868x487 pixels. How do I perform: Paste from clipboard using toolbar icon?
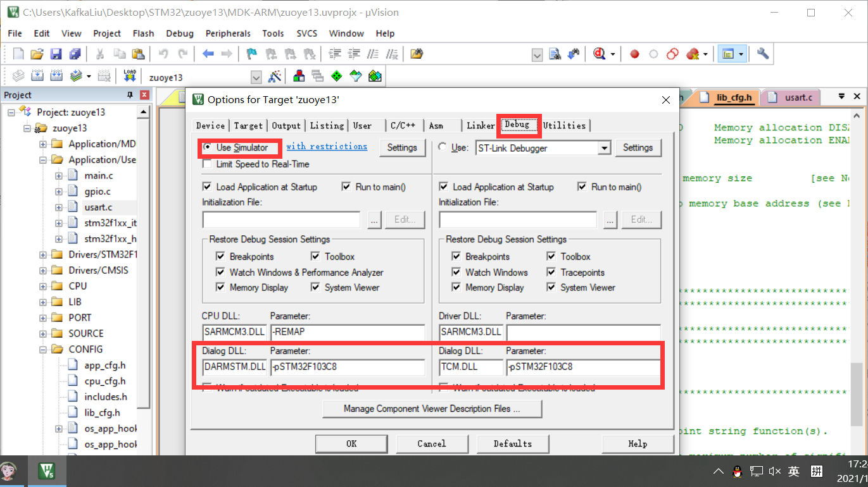coord(139,54)
